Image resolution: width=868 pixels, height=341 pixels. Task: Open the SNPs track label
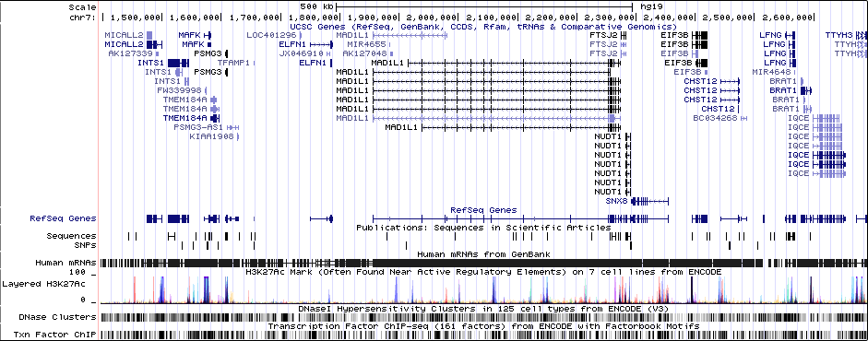click(85, 245)
